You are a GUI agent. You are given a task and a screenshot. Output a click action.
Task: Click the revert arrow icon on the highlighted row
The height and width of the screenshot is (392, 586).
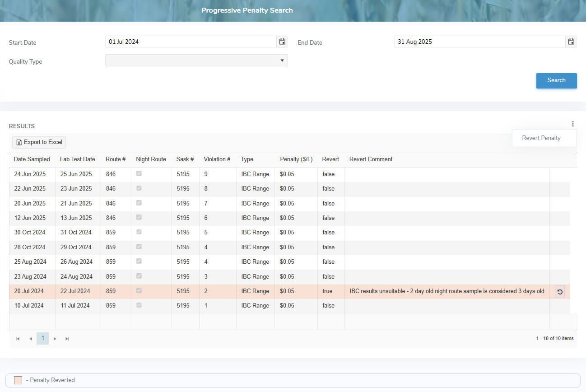pos(560,292)
